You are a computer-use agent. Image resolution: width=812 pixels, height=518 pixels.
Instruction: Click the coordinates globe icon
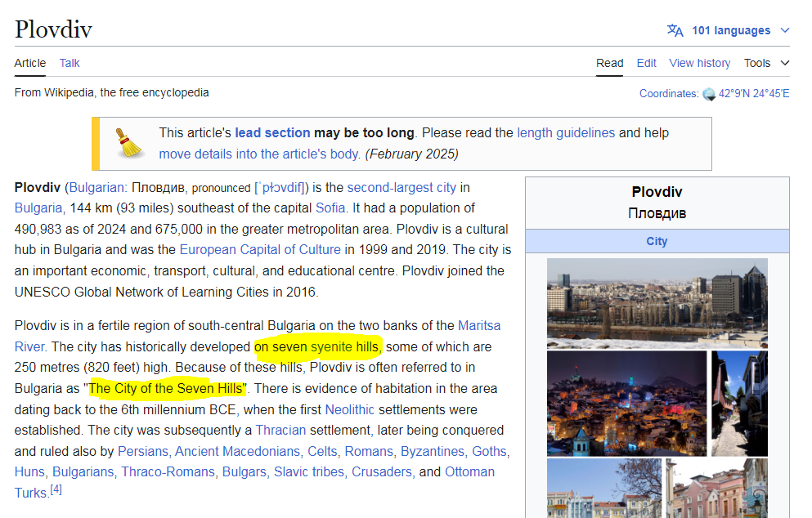click(709, 94)
